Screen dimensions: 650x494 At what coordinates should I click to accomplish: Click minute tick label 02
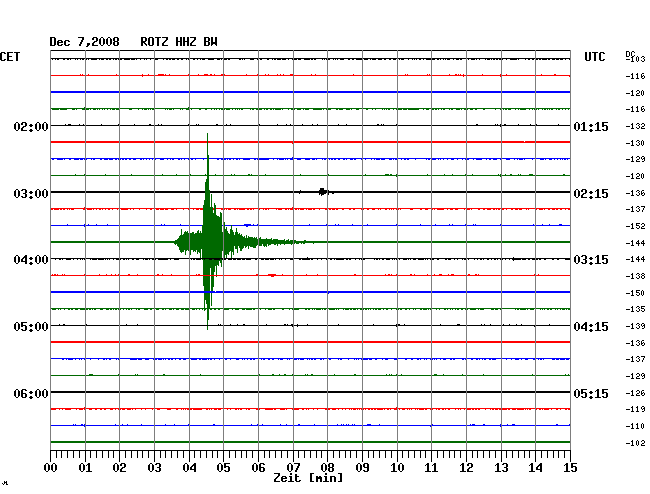pyautogui.click(x=119, y=467)
